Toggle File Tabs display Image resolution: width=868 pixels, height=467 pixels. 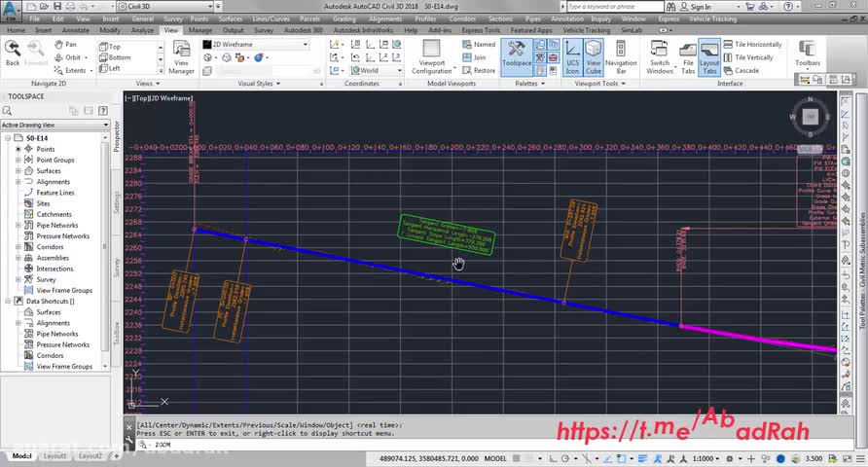point(688,57)
